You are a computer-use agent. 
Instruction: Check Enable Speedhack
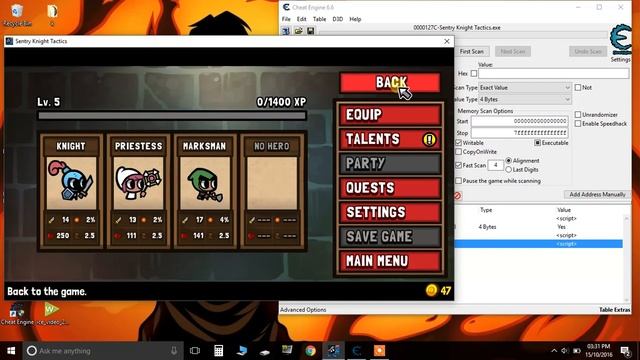578,124
